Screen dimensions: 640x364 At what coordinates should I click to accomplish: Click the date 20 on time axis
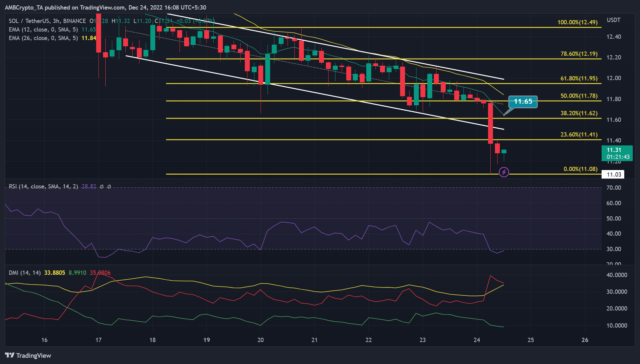tap(261, 340)
